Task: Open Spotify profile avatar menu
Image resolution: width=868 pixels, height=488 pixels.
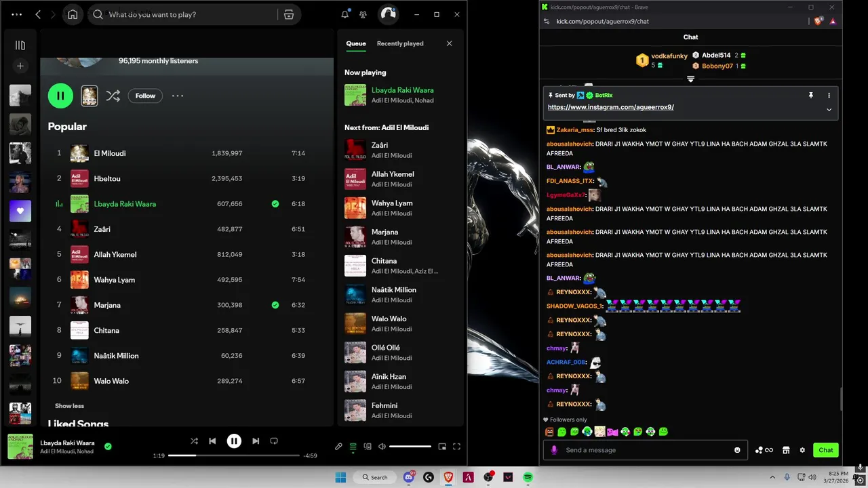Action: 388,14
